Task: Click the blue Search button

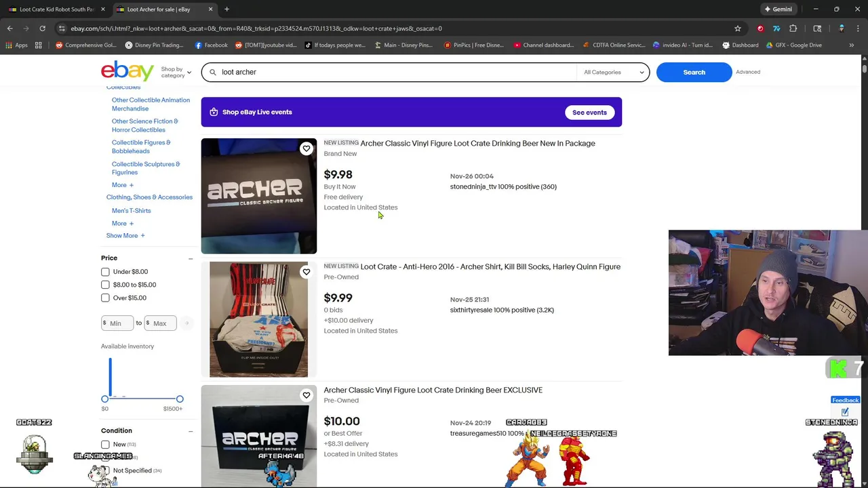Action: 694,72
